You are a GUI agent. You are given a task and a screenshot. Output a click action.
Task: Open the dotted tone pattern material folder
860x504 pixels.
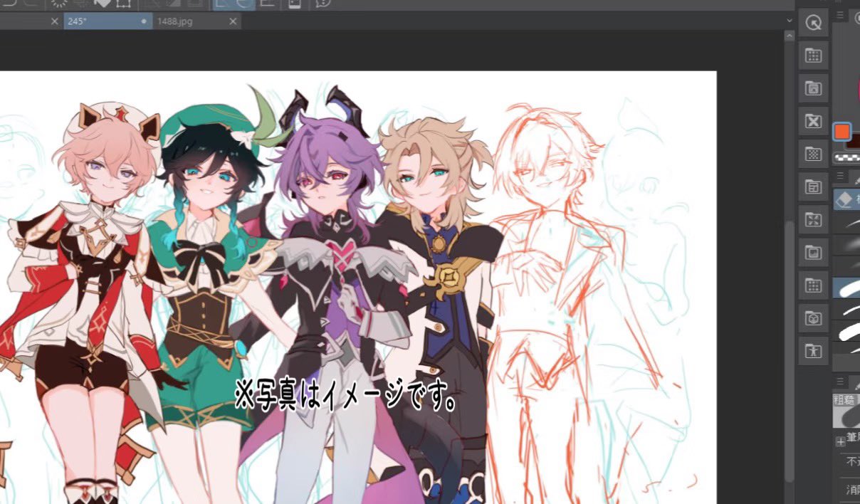(x=813, y=154)
